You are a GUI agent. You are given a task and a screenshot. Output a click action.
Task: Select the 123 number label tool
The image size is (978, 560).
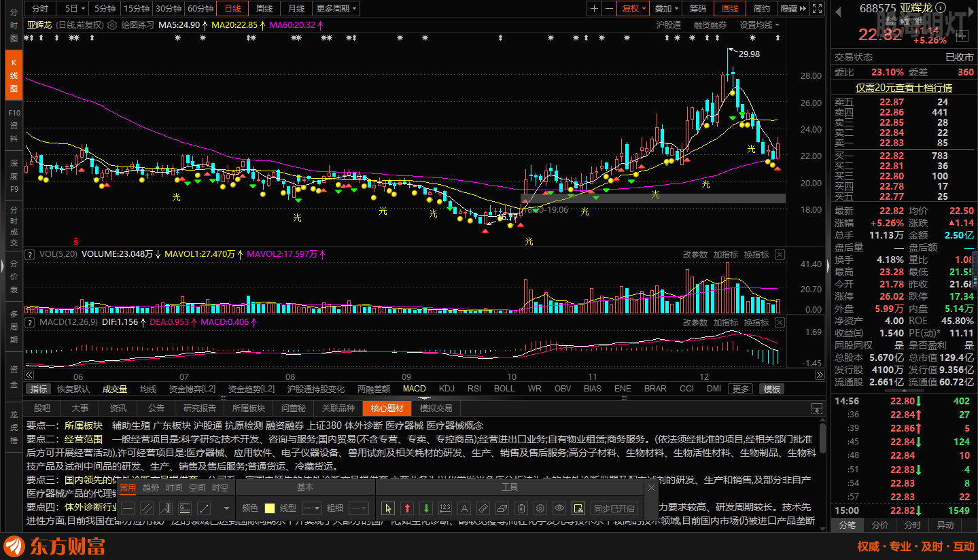click(x=444, y=508)
